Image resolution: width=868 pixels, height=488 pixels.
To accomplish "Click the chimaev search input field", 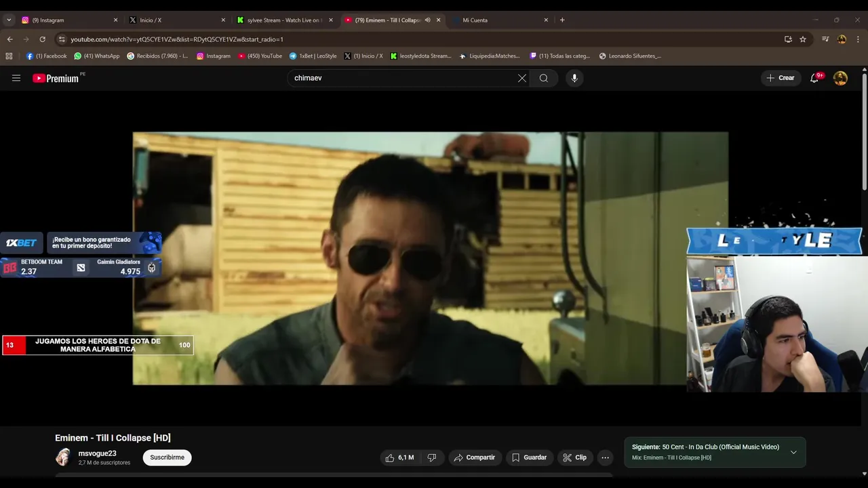I will [403, 78].
